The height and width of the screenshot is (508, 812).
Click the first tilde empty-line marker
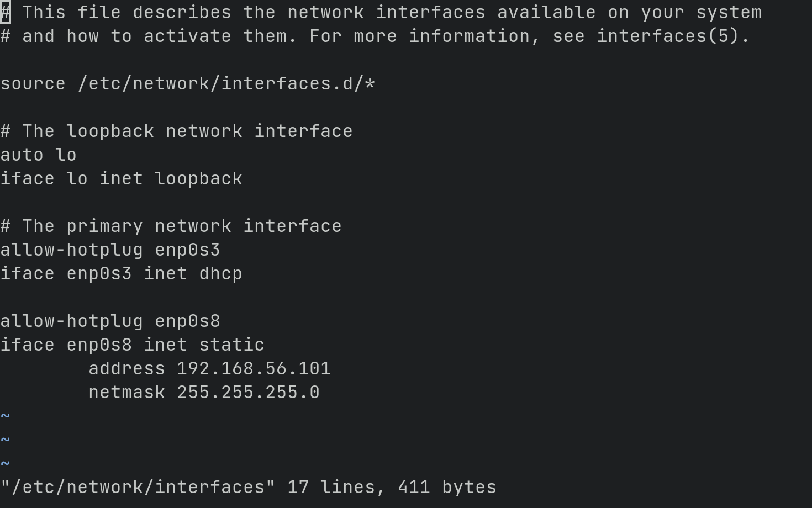(x=6, y=416)
